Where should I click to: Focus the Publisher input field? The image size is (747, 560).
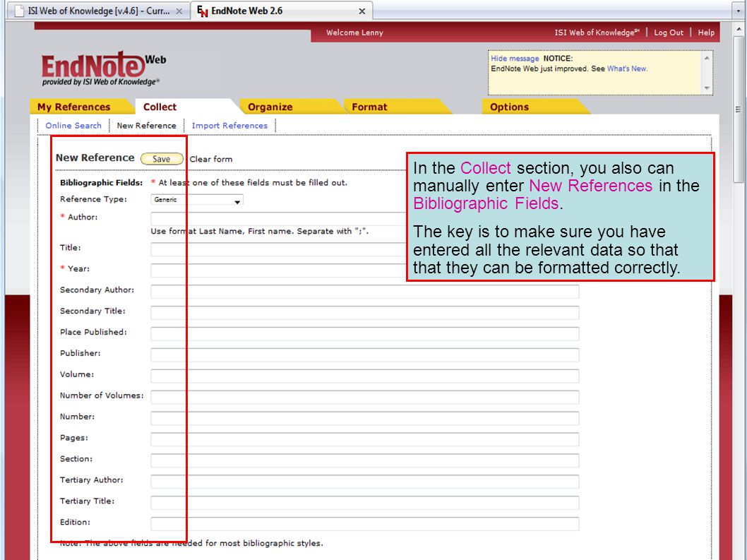(365, 355)
